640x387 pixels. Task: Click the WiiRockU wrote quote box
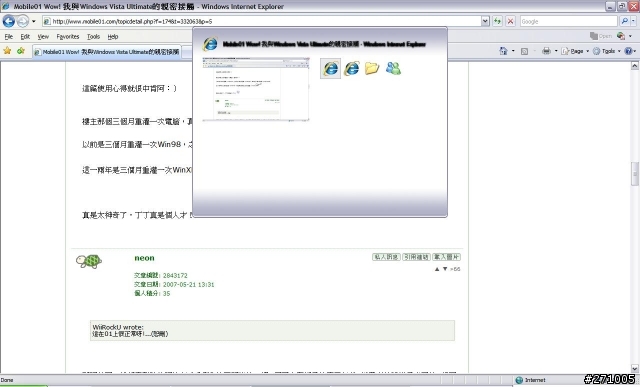click(272, 330)
